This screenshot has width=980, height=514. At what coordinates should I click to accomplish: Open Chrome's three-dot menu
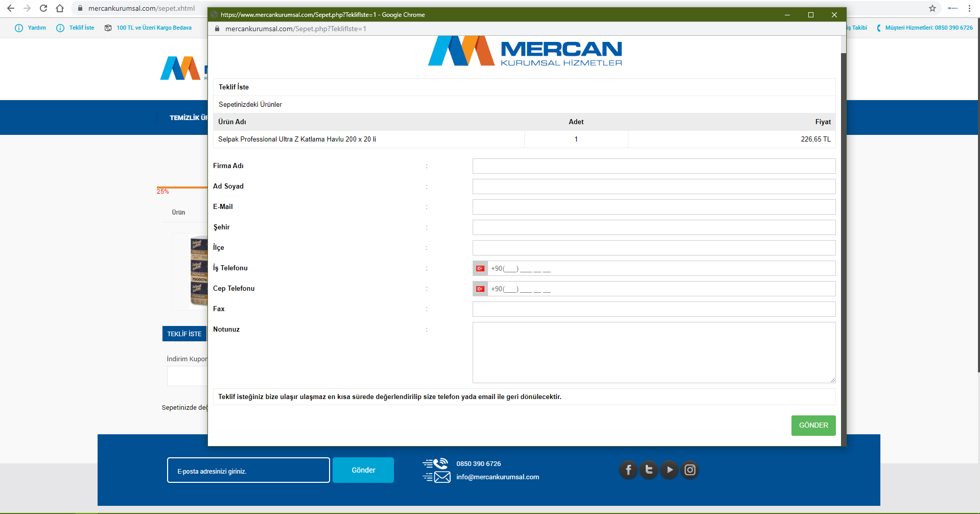coord(969,8)
